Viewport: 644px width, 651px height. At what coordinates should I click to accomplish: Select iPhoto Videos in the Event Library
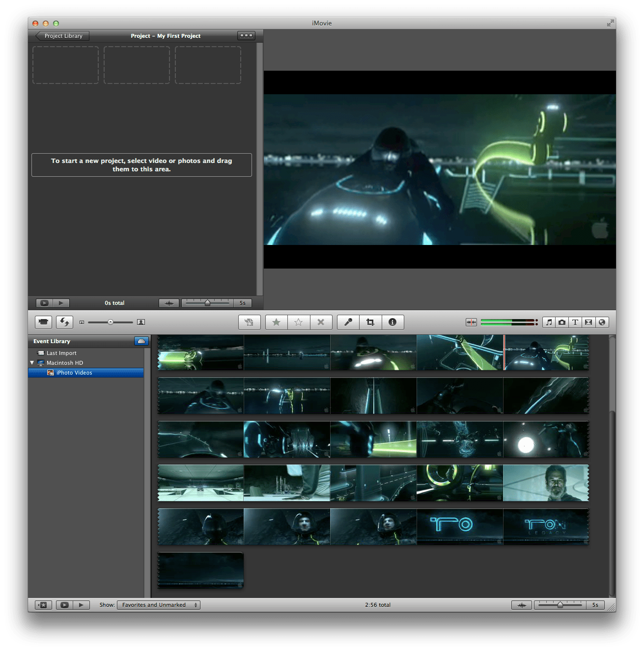(x=74, y=373)
